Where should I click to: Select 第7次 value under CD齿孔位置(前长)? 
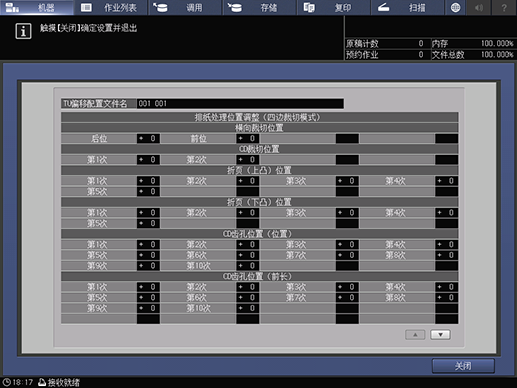point(347,298)
